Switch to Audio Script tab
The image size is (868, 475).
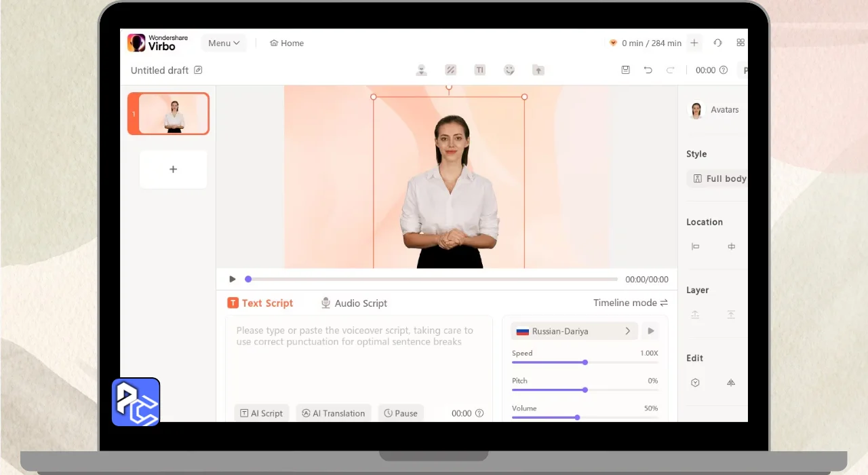[354, 303]
